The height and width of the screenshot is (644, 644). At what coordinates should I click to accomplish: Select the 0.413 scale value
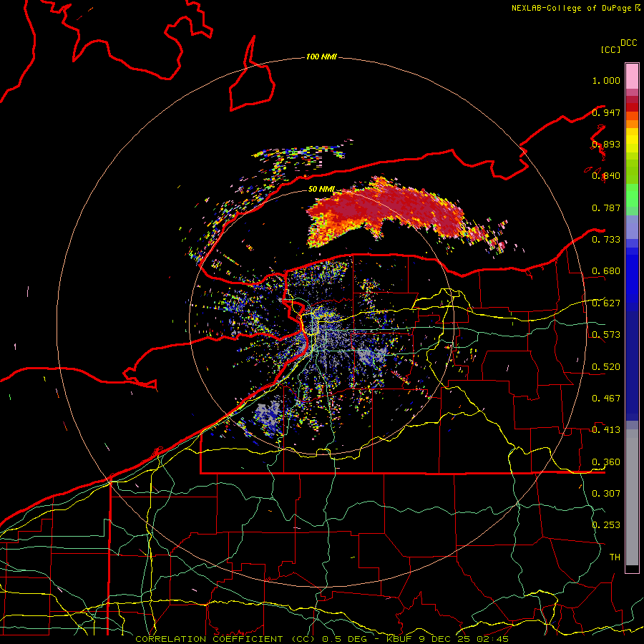pyautogui.click(x=606, y=430)
